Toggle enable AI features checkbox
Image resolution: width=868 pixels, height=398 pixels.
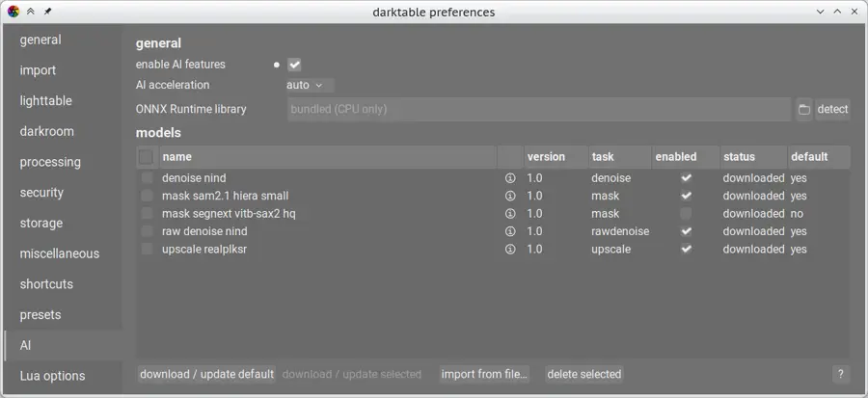294,65
